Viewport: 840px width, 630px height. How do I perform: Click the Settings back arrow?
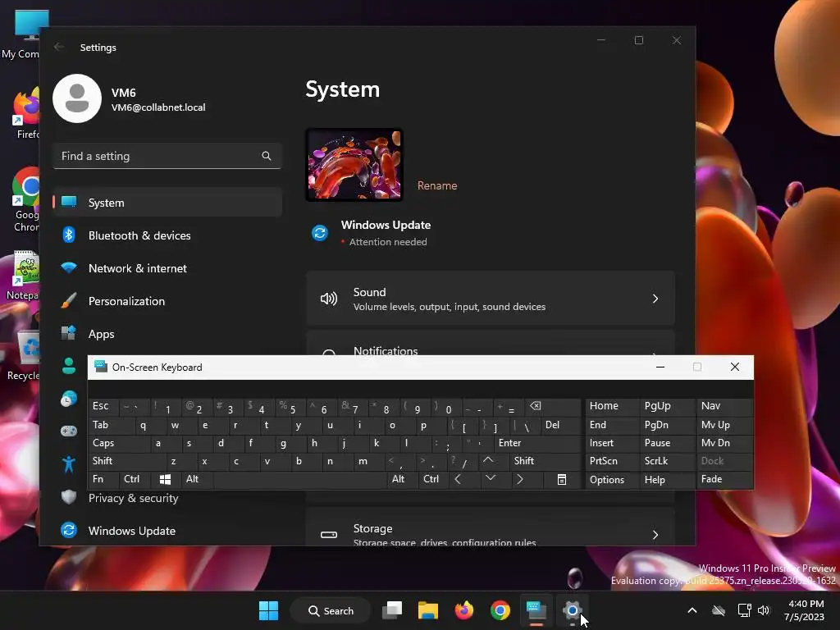point(59,47)
